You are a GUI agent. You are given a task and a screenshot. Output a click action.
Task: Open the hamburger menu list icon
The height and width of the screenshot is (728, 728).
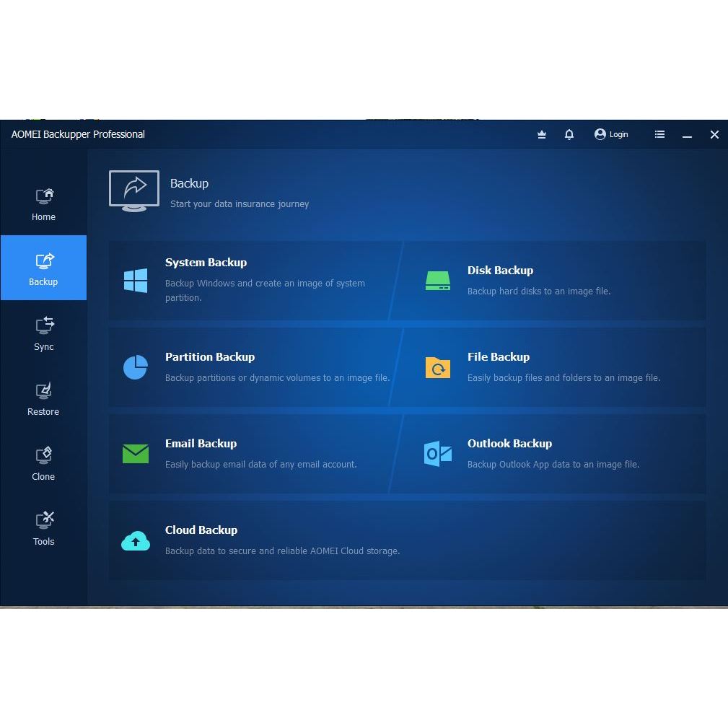pyautogui.click(x=659, y=135)
